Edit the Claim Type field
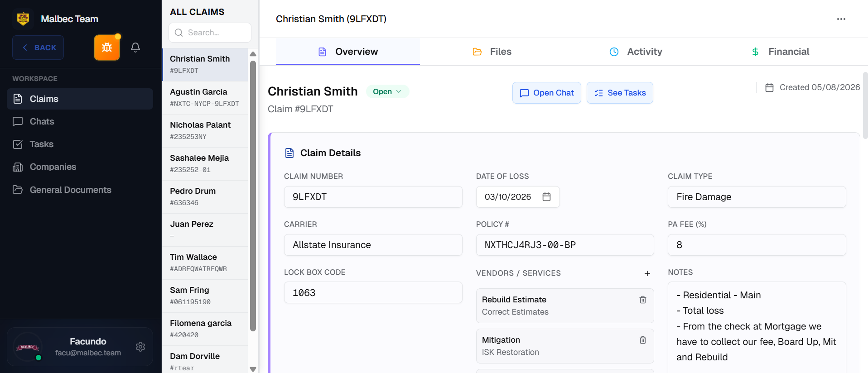Image resolution: width=868 pixels, height=373 pixels. pos(757,197)
